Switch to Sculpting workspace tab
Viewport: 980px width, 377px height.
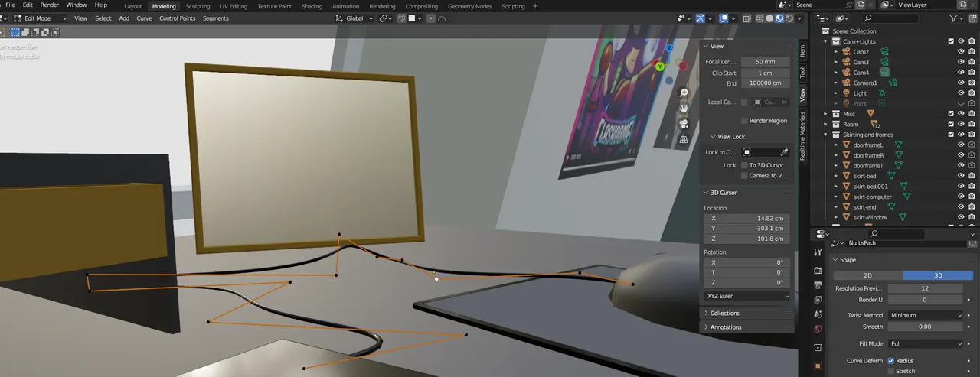tap(198, 6)
